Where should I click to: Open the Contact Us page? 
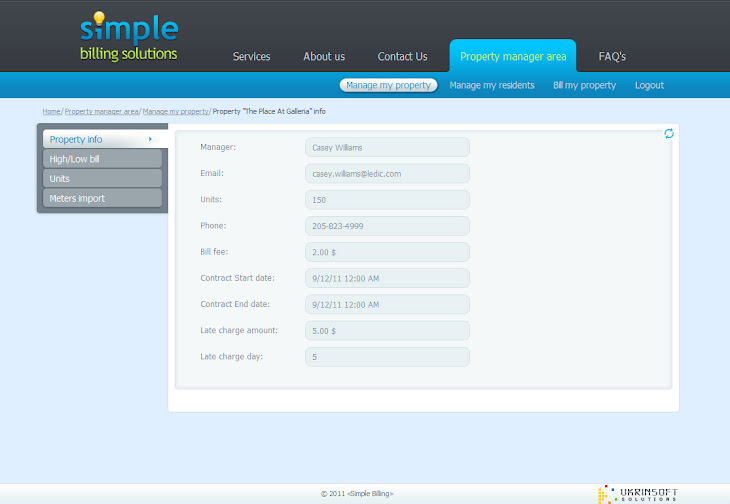click(x=402, y=56)
